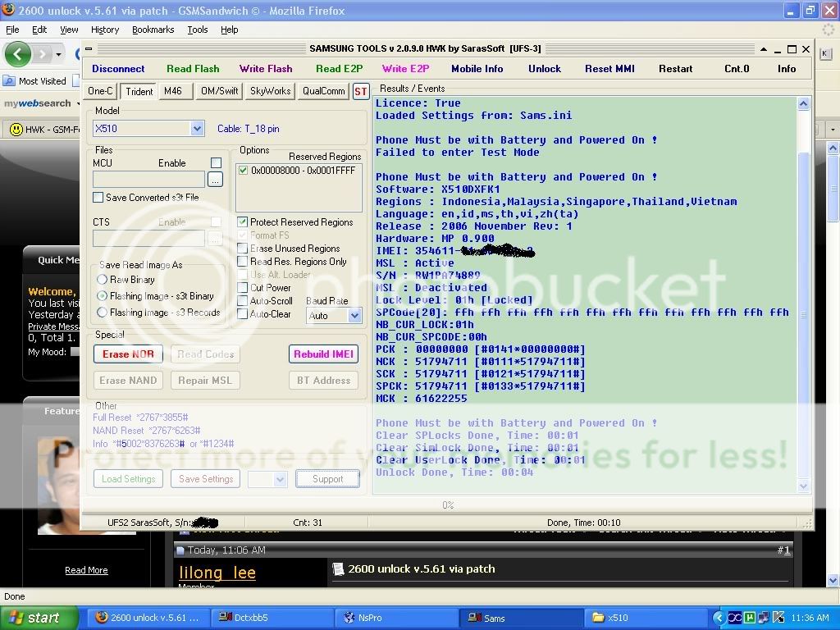
Task: Open lilong_lee profile link
Action: (217, 573)
